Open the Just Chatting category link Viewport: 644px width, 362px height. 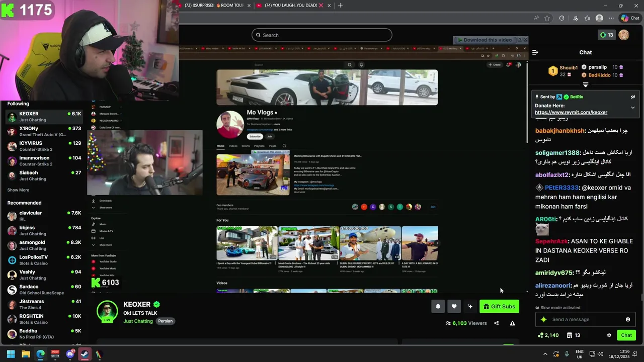click(x=138, y=321)
